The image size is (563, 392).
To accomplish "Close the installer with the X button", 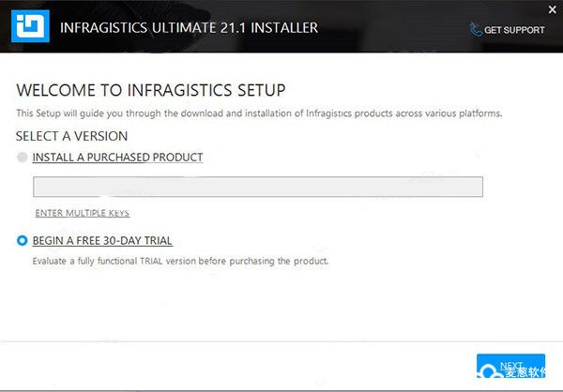I will pos(553,9).
